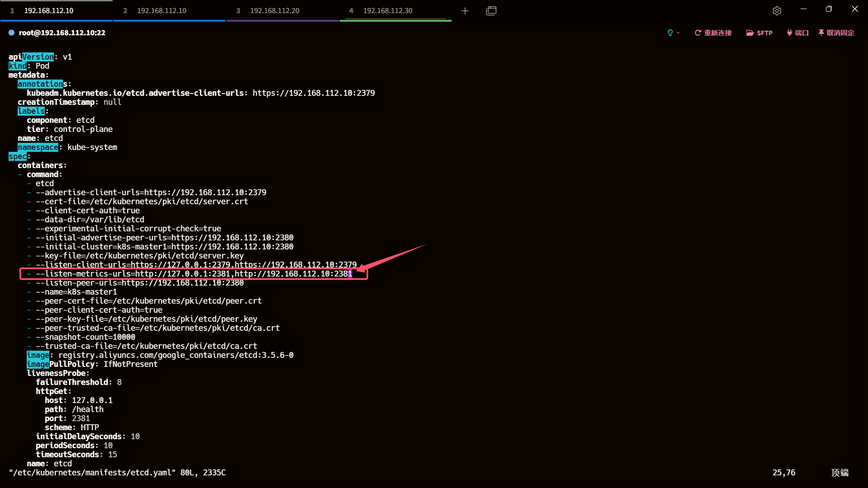This screenshot has height=488, width=868.
Task: Switch to tab 4 192.168.112.30
Action: coord(387,11)
